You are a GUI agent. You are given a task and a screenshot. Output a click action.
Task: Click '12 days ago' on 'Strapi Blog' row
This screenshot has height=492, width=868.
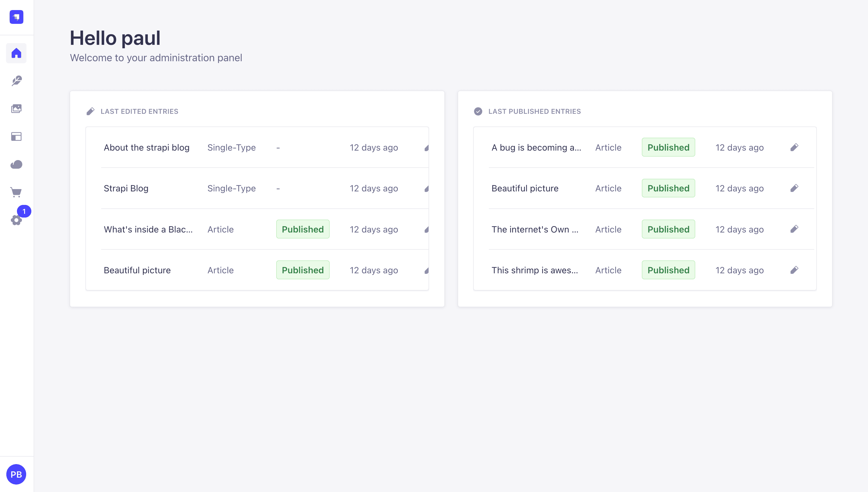374,189
